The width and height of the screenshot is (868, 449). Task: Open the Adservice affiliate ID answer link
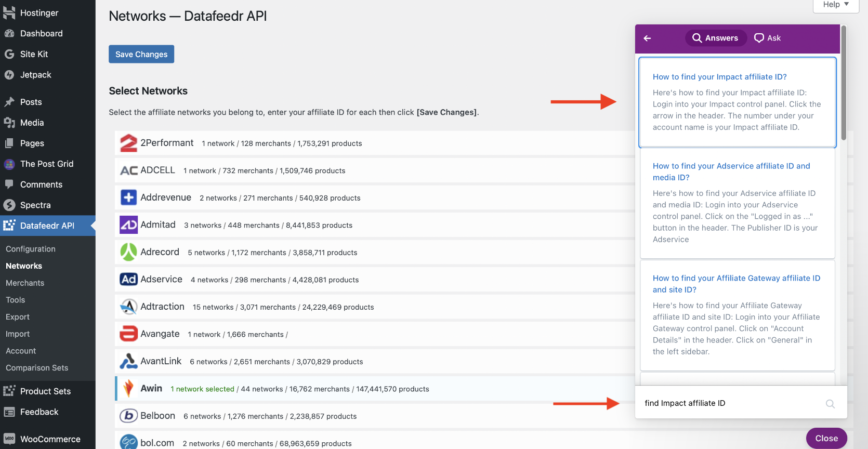(731, 171)
